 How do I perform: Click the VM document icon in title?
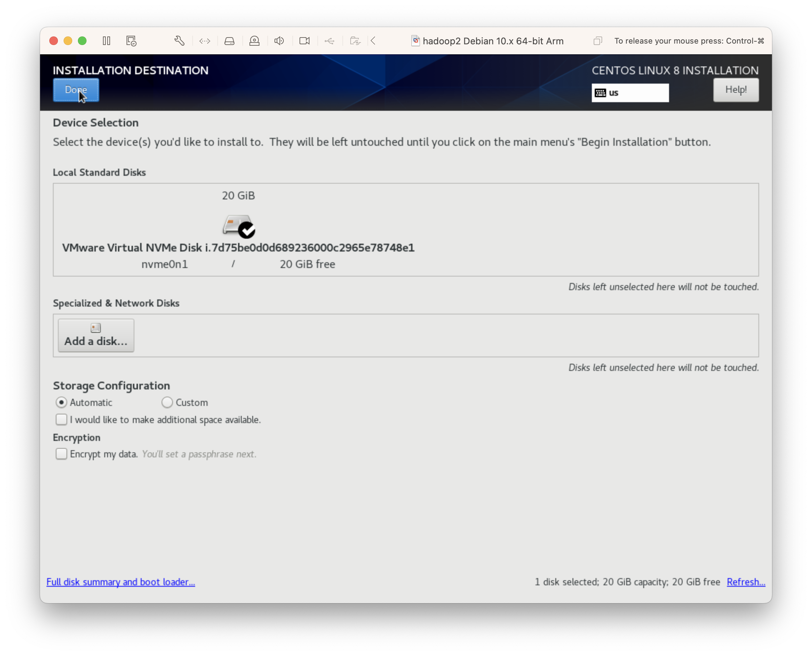click(x=415, y=41)
